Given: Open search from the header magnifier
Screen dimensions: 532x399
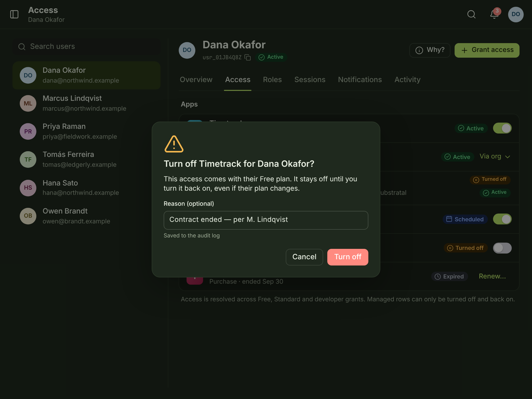Looking at the screenshot, I should pos(471,14).
